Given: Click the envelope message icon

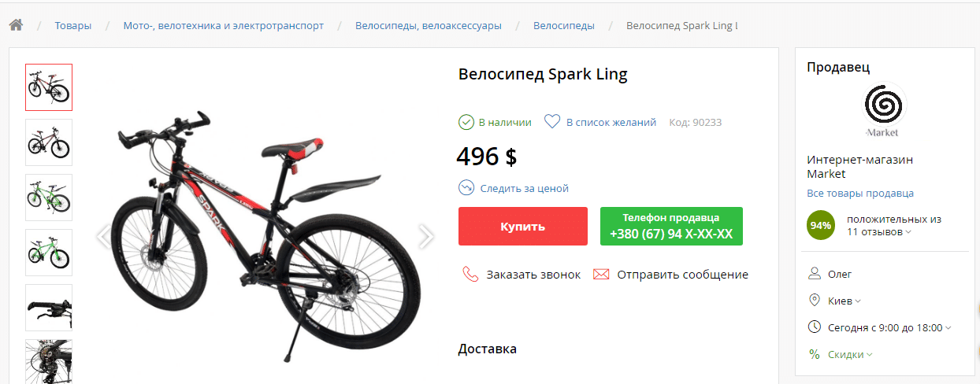Looking at the screenshot, I should pyautogui.click(x=601, y=275).
